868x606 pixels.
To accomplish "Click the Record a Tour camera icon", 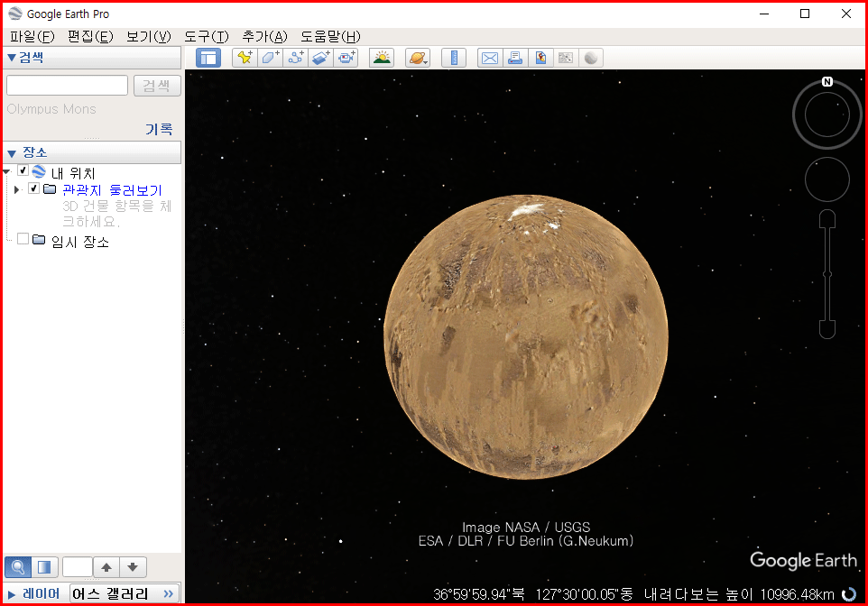I will click(x=346, y=58).
